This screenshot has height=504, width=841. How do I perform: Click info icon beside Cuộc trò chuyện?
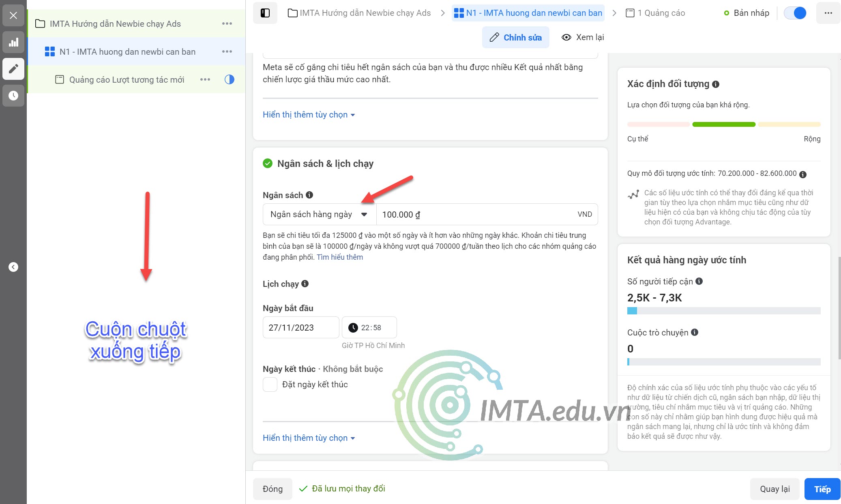[695, 332]
